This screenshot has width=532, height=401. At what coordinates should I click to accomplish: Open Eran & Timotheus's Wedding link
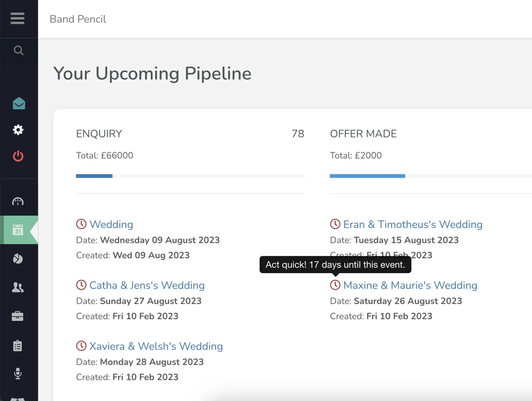(x=413, y=225)
